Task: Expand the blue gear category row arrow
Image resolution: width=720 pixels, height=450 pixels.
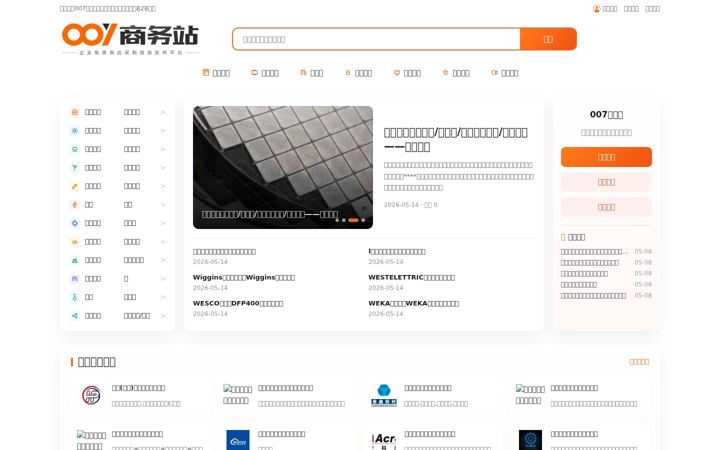Action: pos(163,223)
